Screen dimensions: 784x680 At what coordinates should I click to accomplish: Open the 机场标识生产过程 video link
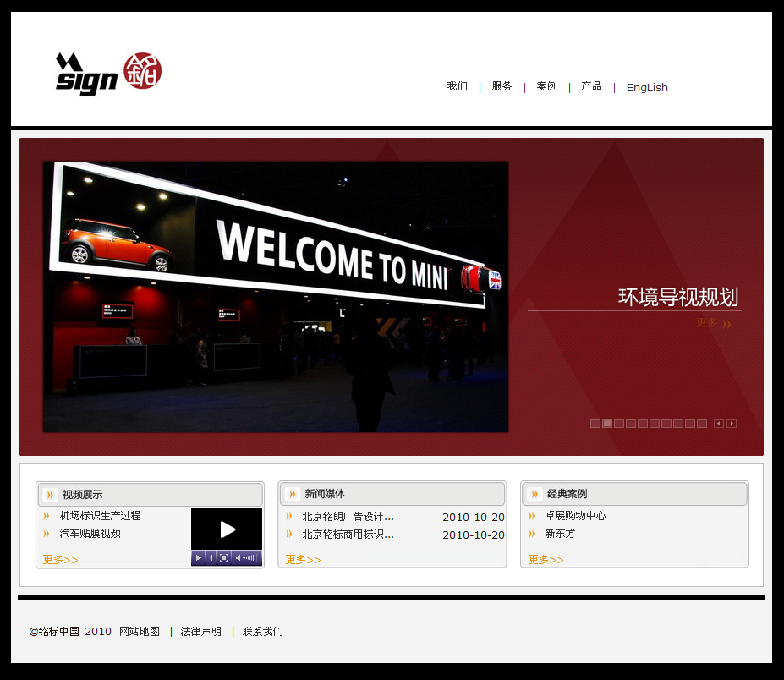(x=100, y=516)
